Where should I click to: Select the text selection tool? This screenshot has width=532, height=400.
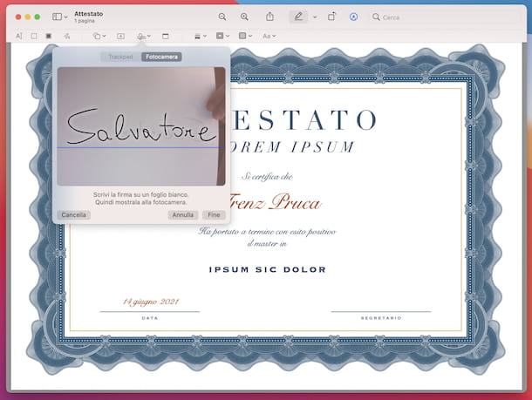coord(19,36)
